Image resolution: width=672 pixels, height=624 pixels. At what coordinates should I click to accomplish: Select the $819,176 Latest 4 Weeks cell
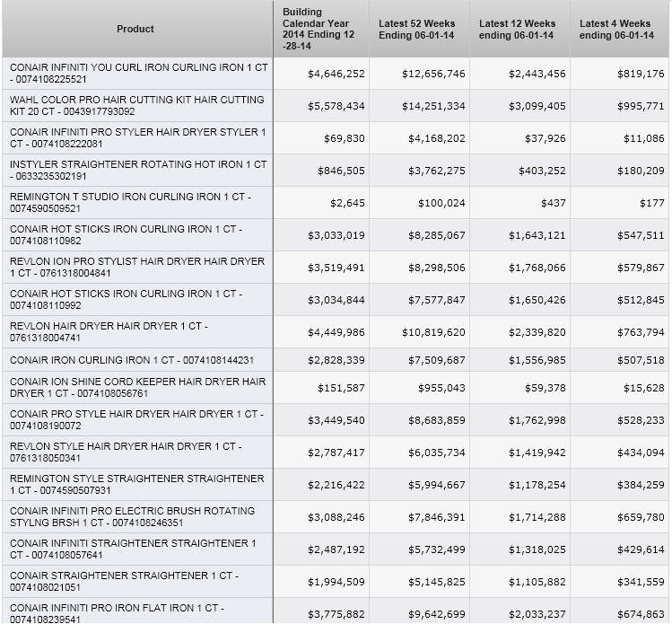pos(641,74)
